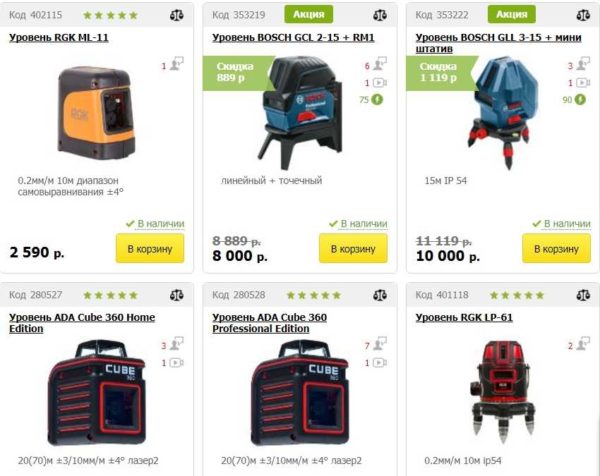Open the RGK LP-61 product image

click(x=502, y=391)
